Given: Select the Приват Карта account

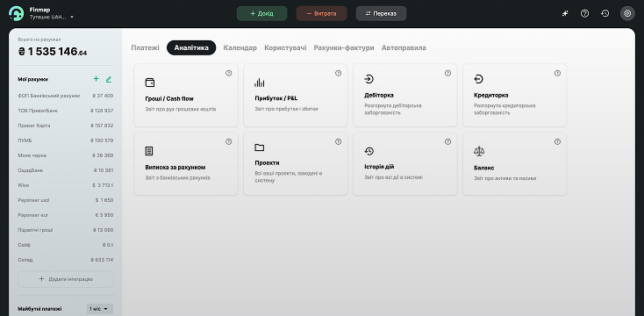Looking at the screenshot, I should pos(66,126).
